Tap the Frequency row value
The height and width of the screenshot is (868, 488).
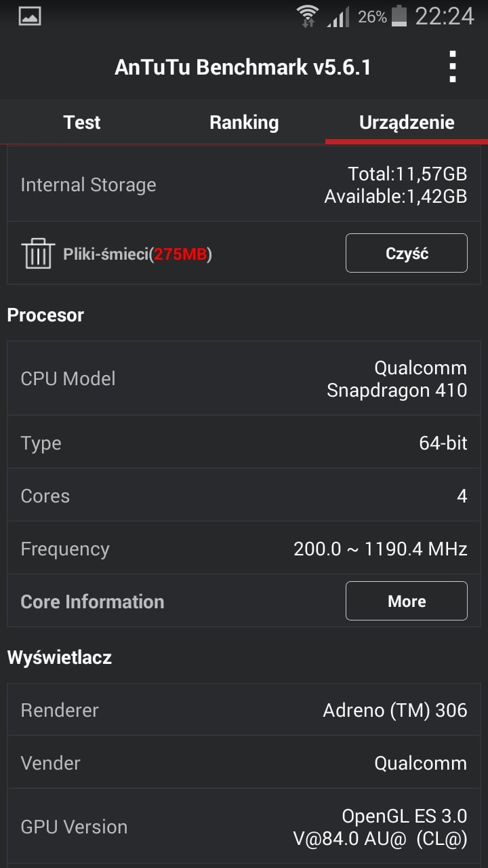coord(380,549)
